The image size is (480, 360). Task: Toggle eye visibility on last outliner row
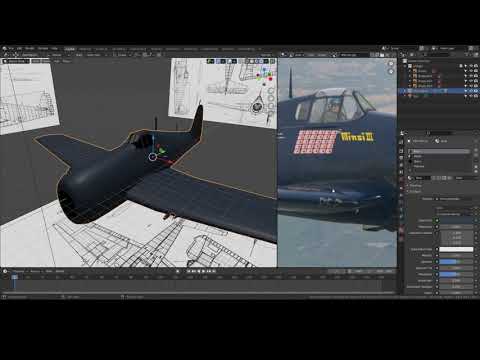click(471, 96)
